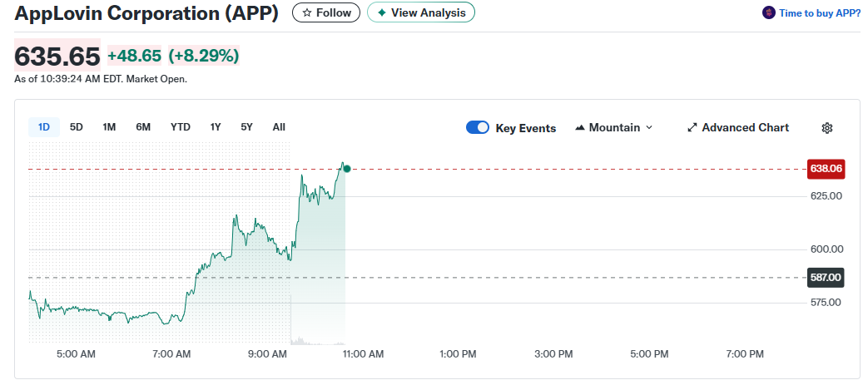Select the 1M time range
The height and width of the screenshot is (385, 868).
(x=109, y=127)
